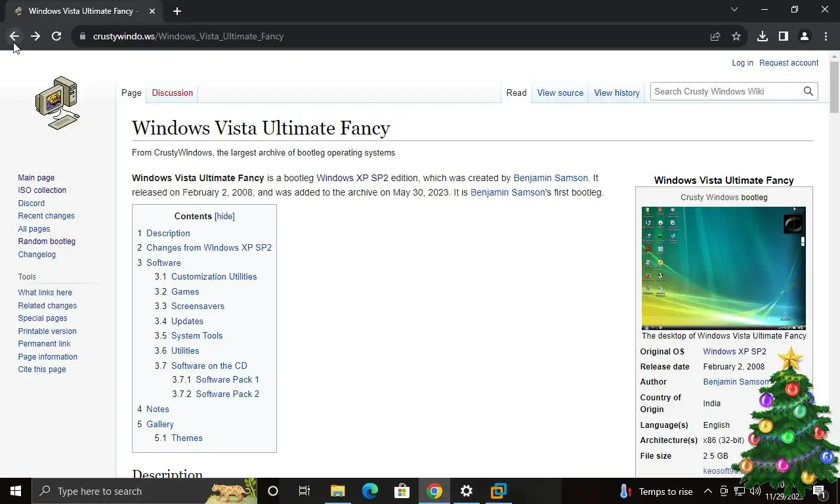Bookmark this page with the star
The width and height of the screenshot is (840, 504).
click(x=736, y=36)
